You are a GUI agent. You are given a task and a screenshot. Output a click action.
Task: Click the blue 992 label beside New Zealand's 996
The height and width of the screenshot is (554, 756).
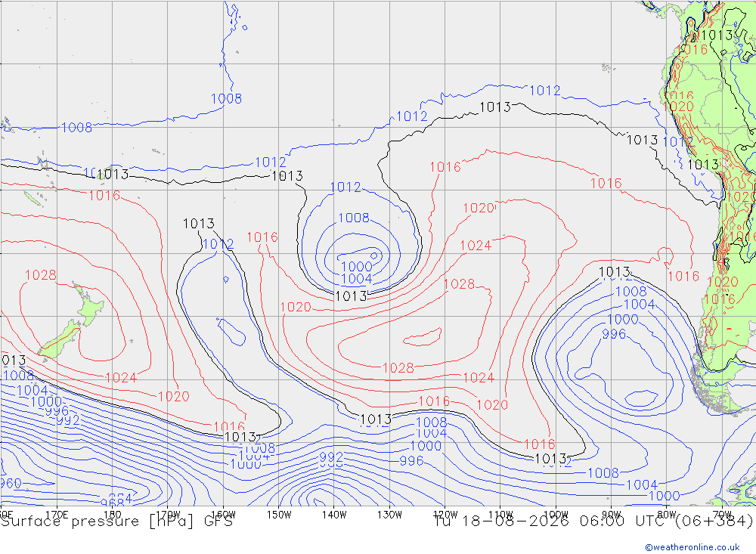click(68, 420)
